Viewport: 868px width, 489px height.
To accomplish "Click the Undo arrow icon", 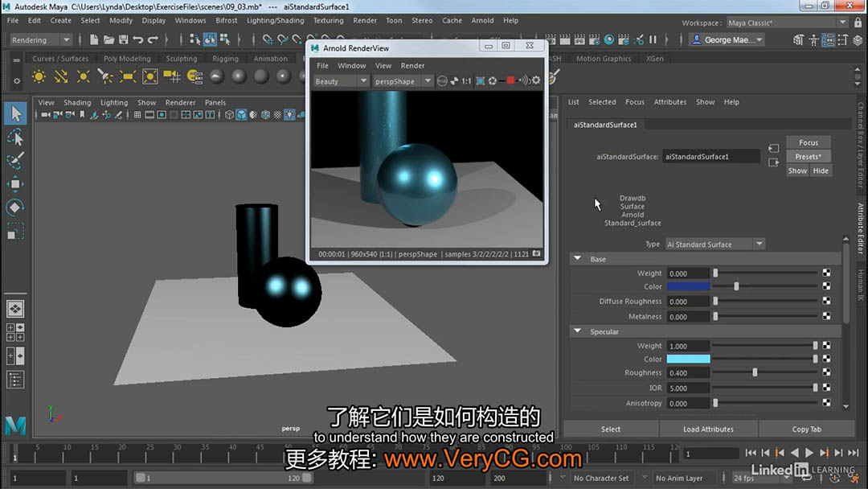I will pos(138,40).
